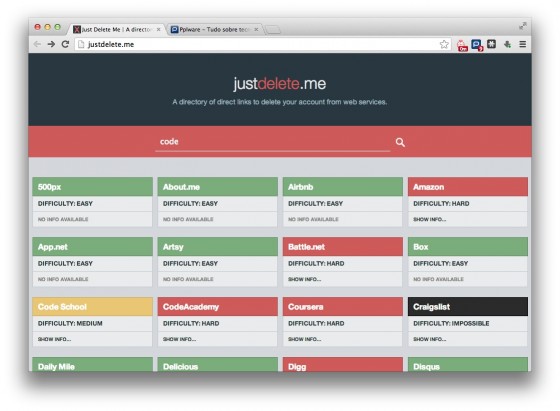Image resolution: width=560 pixels, height=411 pixels.
Task: Open the Delicious card header
Action: (218, 365)
